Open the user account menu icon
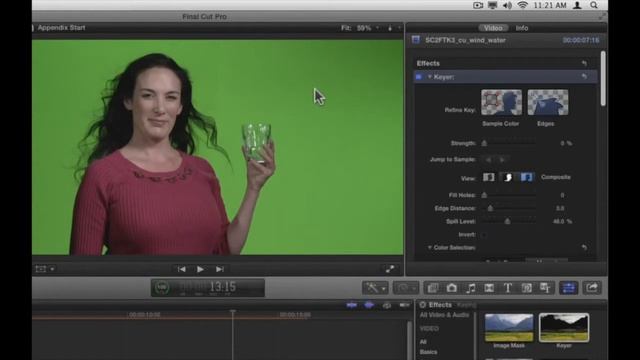 point(577,5)
